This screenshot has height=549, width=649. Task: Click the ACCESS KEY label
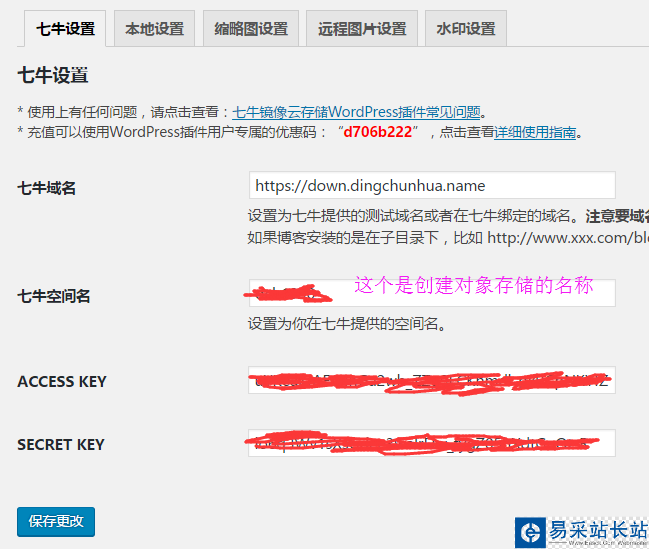(62, 381)
